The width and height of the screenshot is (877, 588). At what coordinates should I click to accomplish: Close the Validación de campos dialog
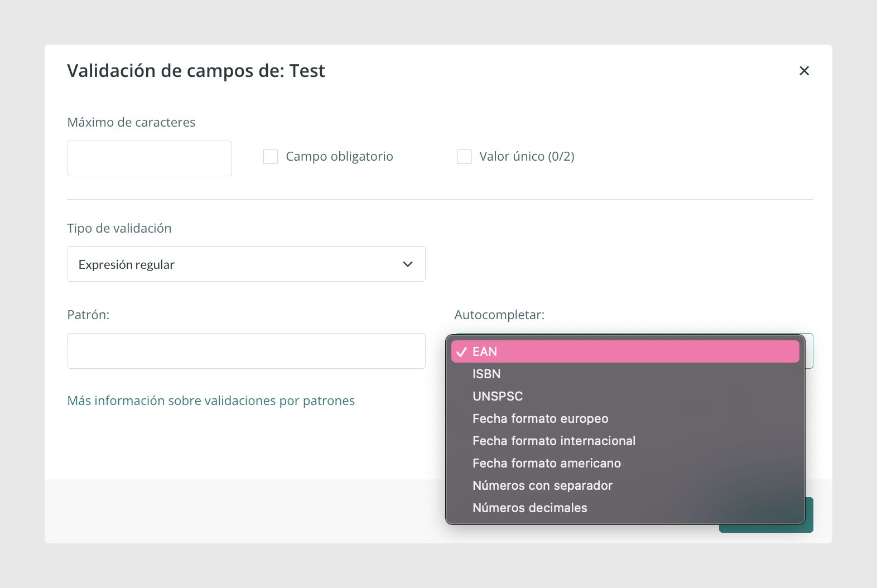tap(804, 71)
